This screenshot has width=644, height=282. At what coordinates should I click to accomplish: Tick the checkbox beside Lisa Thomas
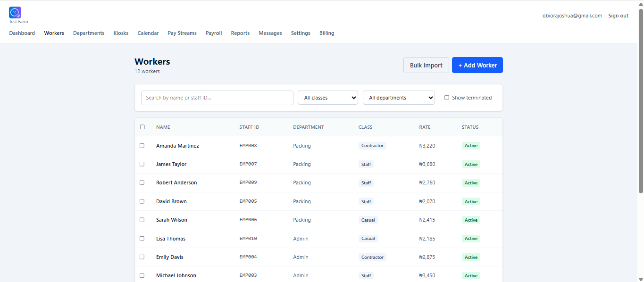point(142,239)
